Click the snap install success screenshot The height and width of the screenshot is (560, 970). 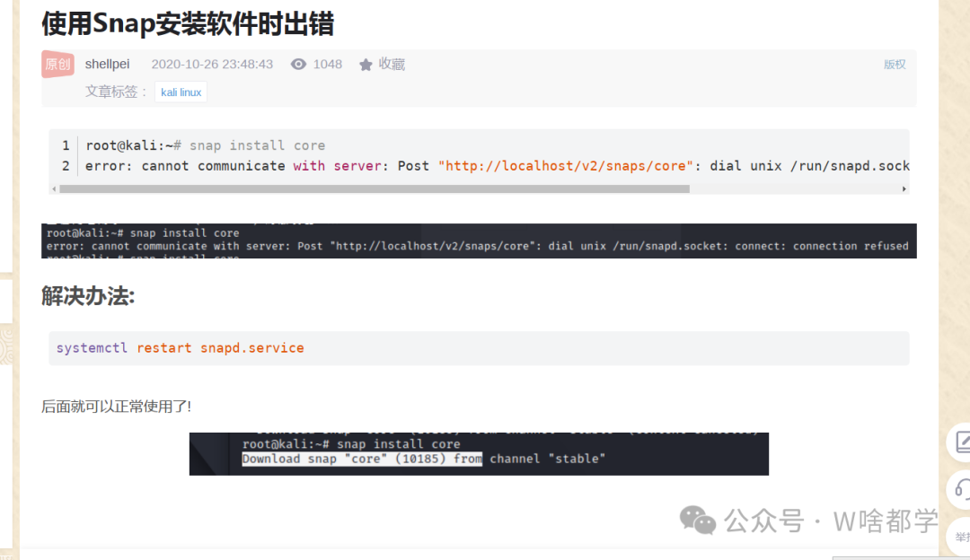point(479,454)
